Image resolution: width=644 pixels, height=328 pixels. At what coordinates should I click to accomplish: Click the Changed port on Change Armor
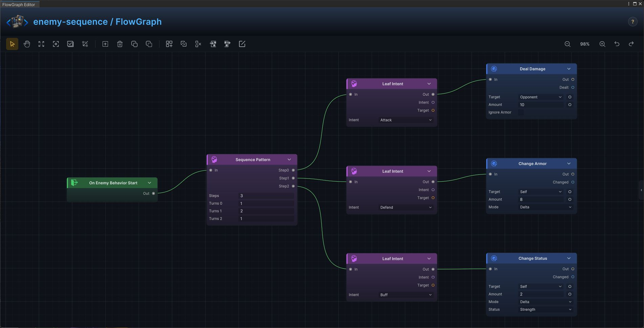pyautogui.click(x=573, y=182)
